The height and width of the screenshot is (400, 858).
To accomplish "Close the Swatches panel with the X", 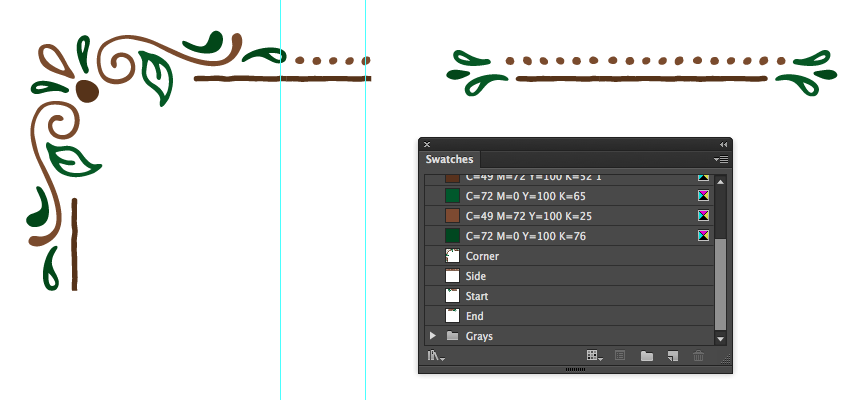I will coord(427,144).
